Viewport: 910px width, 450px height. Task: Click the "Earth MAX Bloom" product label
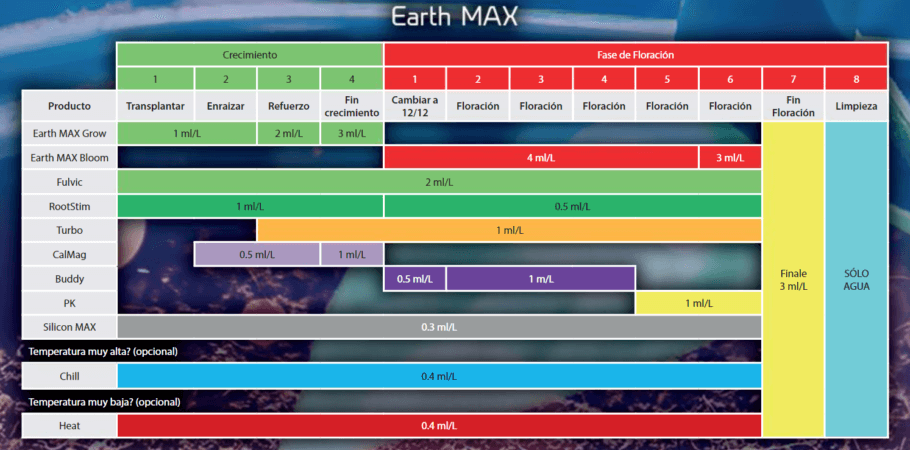70,158
